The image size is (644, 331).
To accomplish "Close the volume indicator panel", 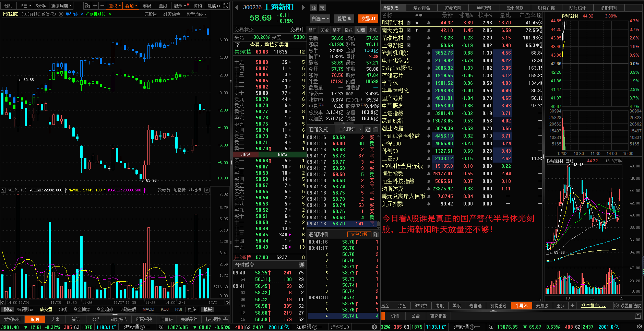I will pyautogui.click(x=207, y=190).
